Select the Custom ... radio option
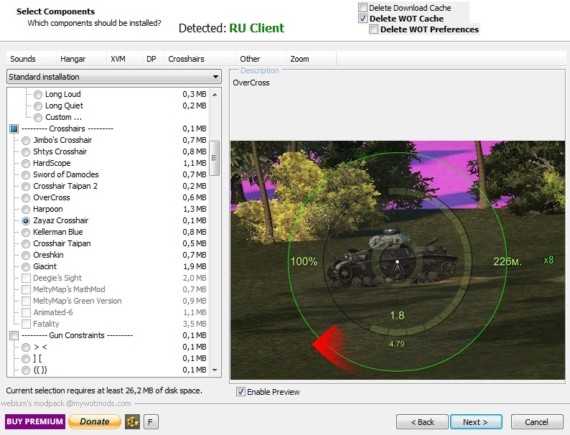This screenshot has width=570, height=435. [38, 117]
